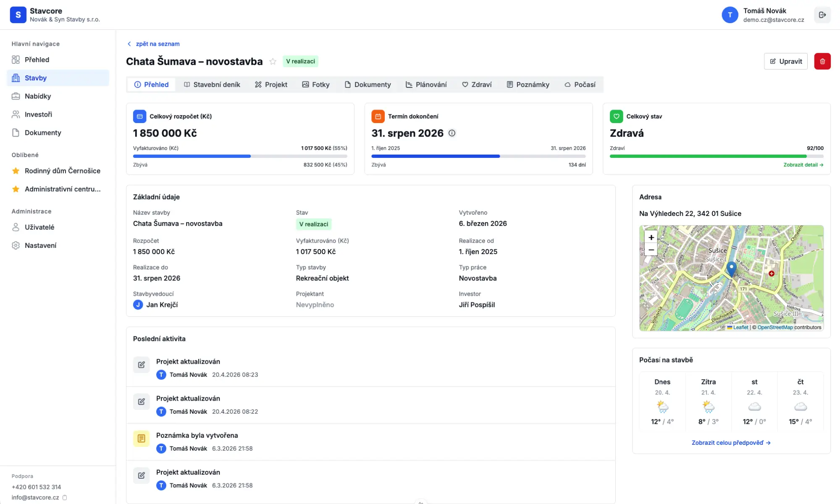Screen dimensions: 840x504
Task: Open Zobrazit celou předpověď link
Action: coord(731,443)
